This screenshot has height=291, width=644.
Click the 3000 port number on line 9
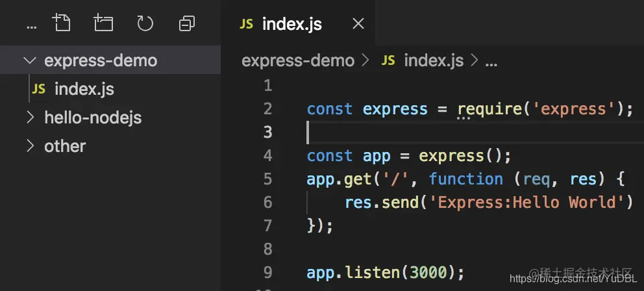tap(428, 273)
